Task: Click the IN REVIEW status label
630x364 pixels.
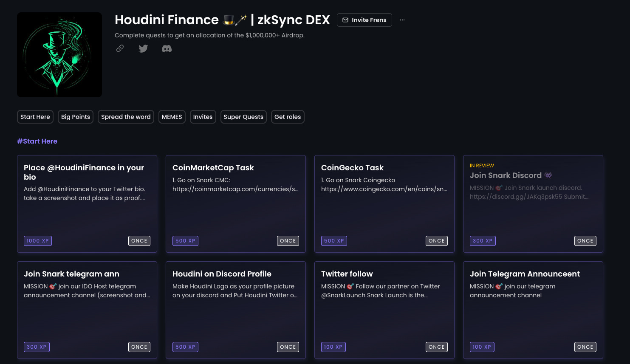Action: [x=482, y=166]
